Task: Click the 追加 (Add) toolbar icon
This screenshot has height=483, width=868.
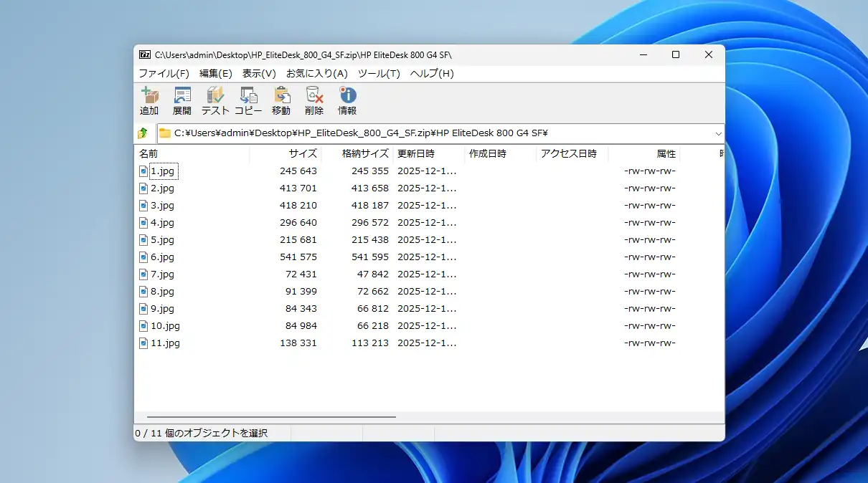Action: [149, 100]
